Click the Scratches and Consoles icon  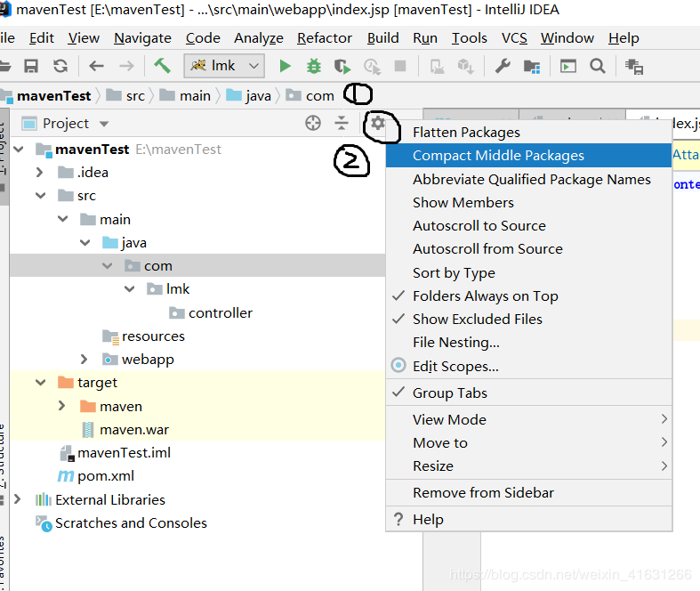(44, 523)
